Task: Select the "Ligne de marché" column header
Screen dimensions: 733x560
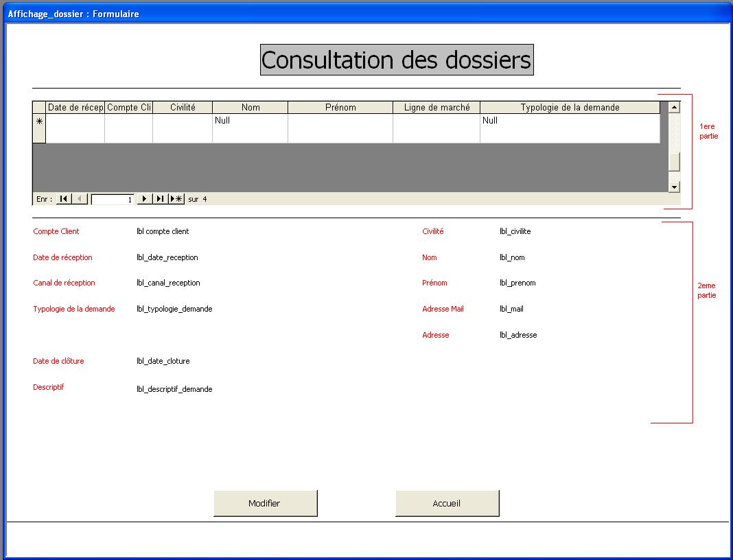Action: pyautogui.click(x=437, y=108)
